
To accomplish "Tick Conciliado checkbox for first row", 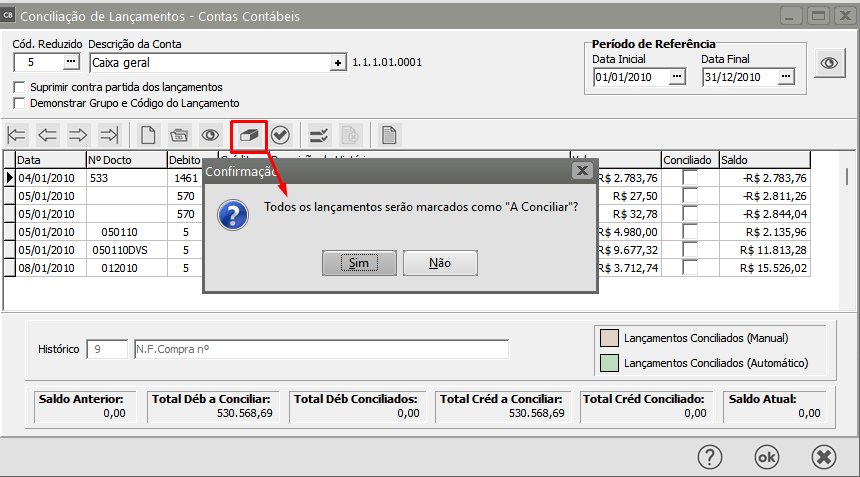I will click(690, 178).
